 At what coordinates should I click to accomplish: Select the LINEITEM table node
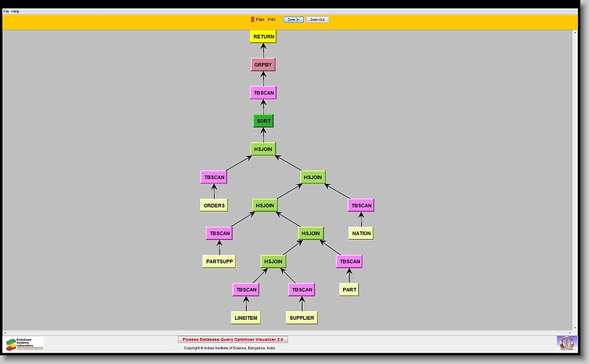click(x=246, y=318)
